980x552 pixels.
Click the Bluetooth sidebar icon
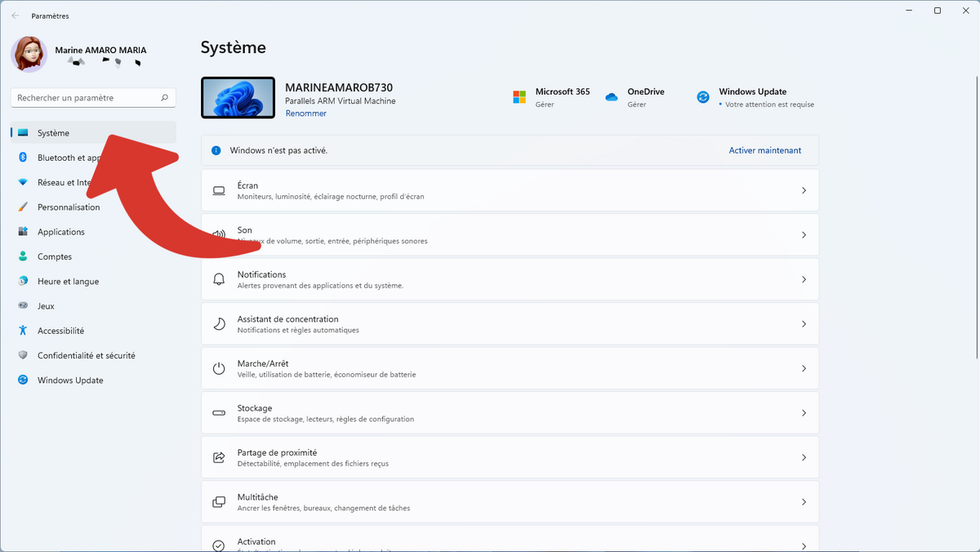tap(23, 158)
